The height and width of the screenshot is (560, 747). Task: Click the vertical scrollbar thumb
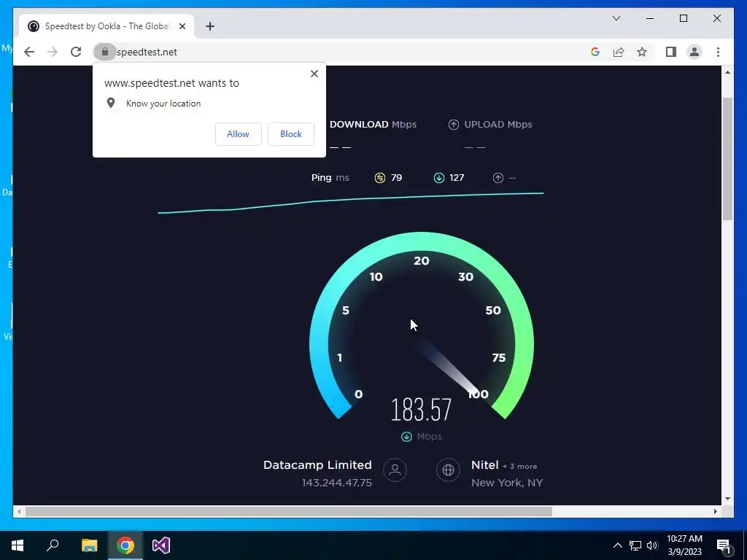click(x=727, y=158)
